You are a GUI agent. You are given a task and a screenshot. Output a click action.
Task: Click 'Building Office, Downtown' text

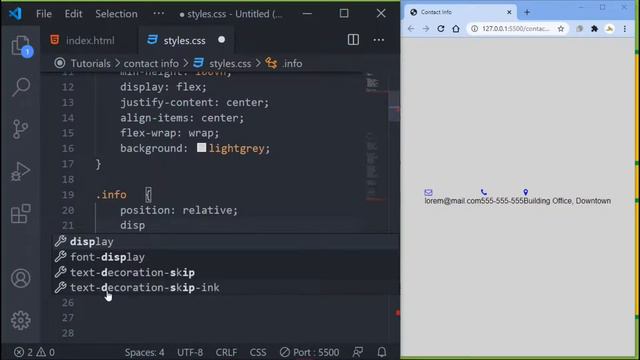click(567, 201)
